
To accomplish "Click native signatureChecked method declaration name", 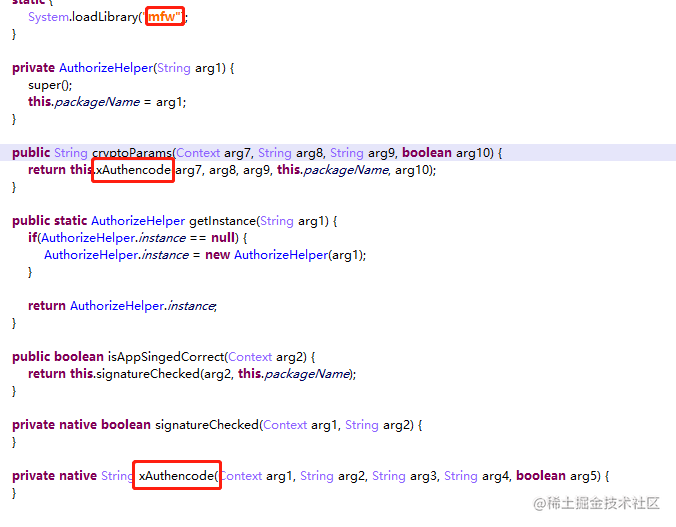I will click(207, 425).
